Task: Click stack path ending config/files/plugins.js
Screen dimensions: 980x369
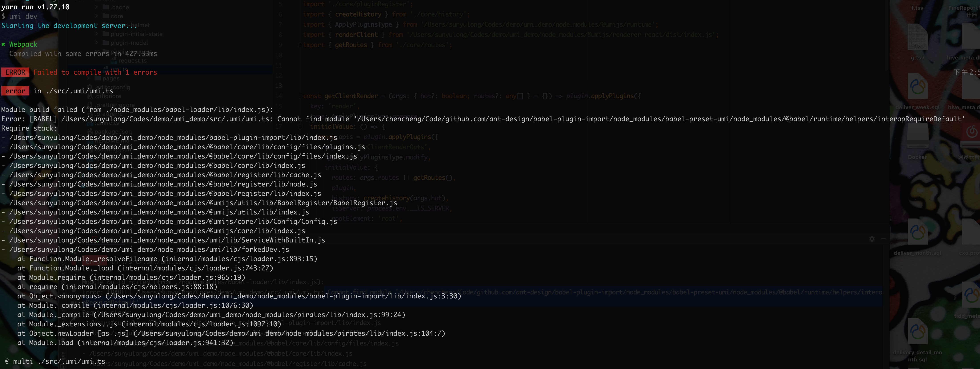Action: (x=183, y=147)
